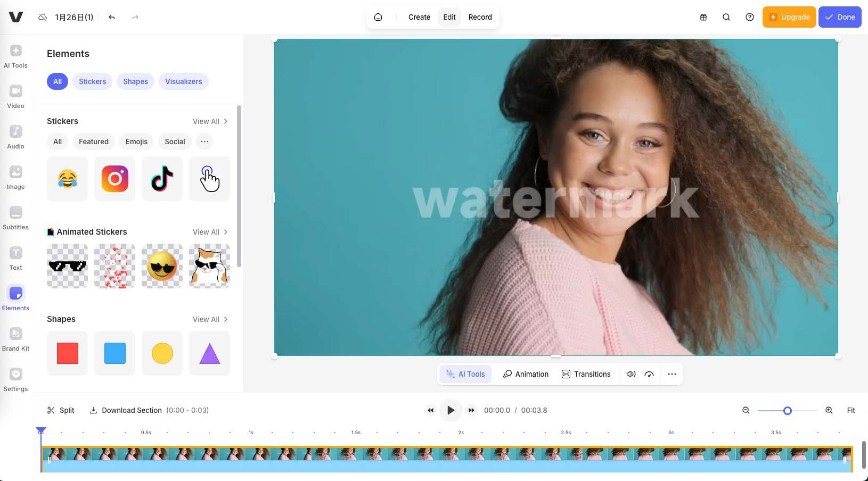The height and width of the screenshot is (481, 868).
Task: Select the TikTok sticker thumbnail
Action: pyautogui.click(x=161, y=179)
